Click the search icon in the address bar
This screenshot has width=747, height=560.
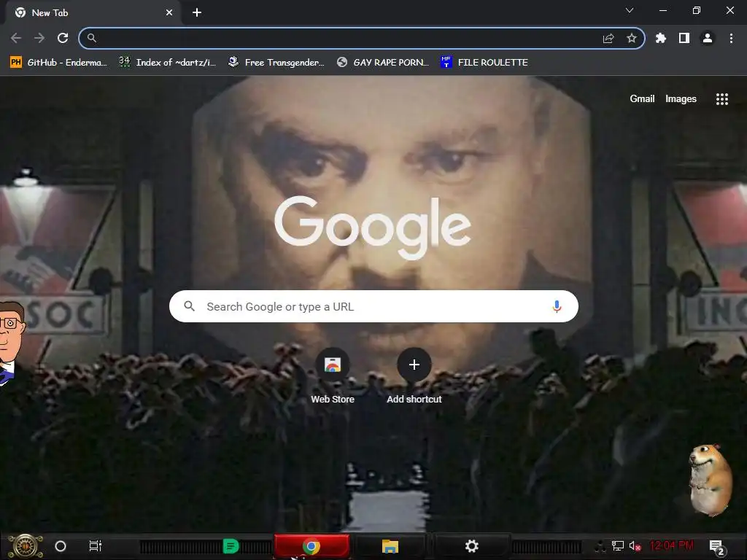click(x=91, y=38)
